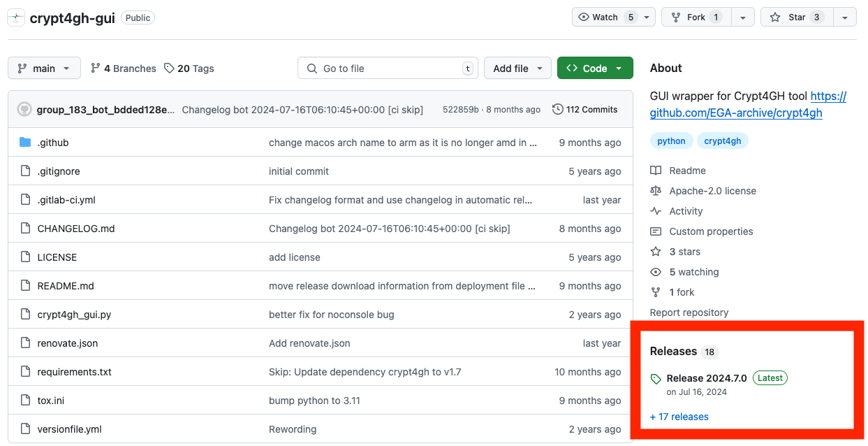The width and height of the screenshot is (868, 446).
Task: Open the repository Activity page
Action: 685,211
